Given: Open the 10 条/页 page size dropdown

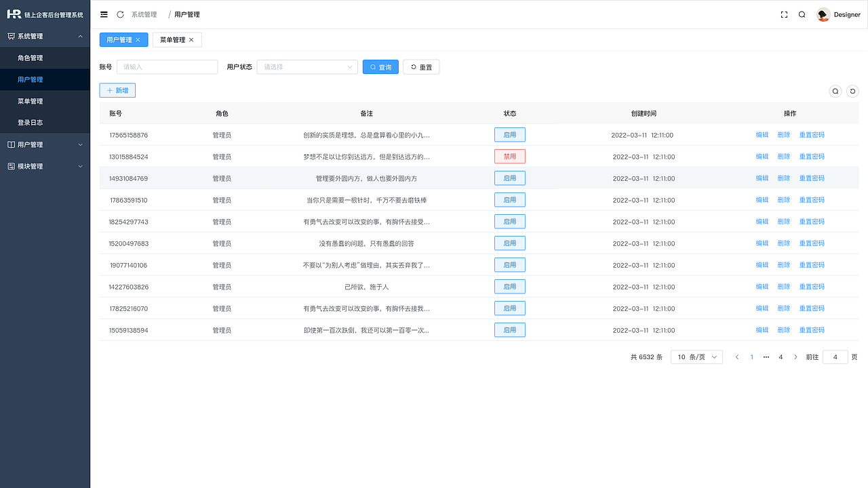Looking at the screenshot, I should pyautogui.click(x=696, y=357).
